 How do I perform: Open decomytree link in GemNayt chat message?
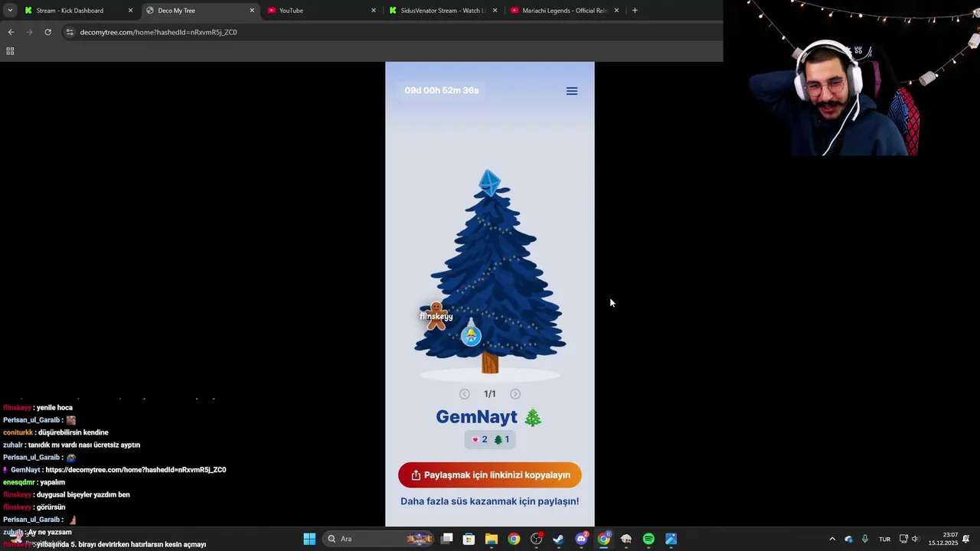136,470
